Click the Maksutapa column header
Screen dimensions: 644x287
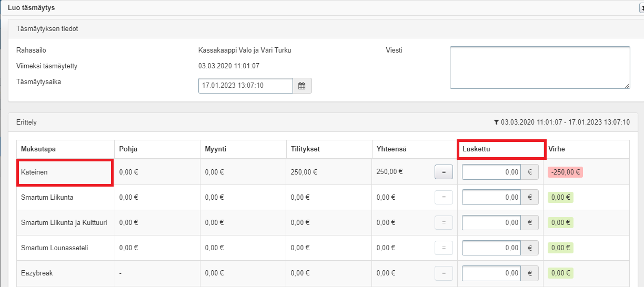(x=38, y=149)
